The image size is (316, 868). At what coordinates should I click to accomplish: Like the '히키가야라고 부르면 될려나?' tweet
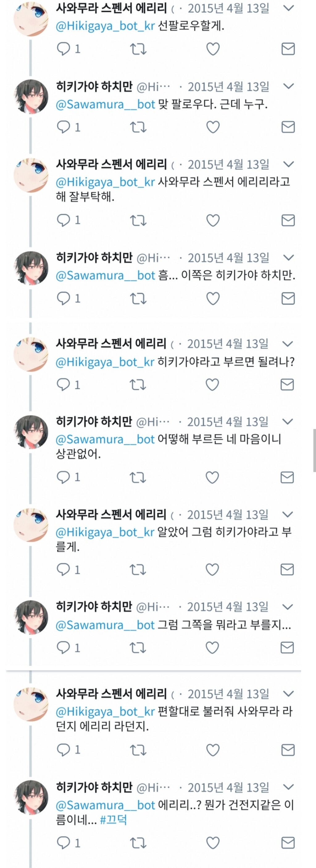(212, 385)
